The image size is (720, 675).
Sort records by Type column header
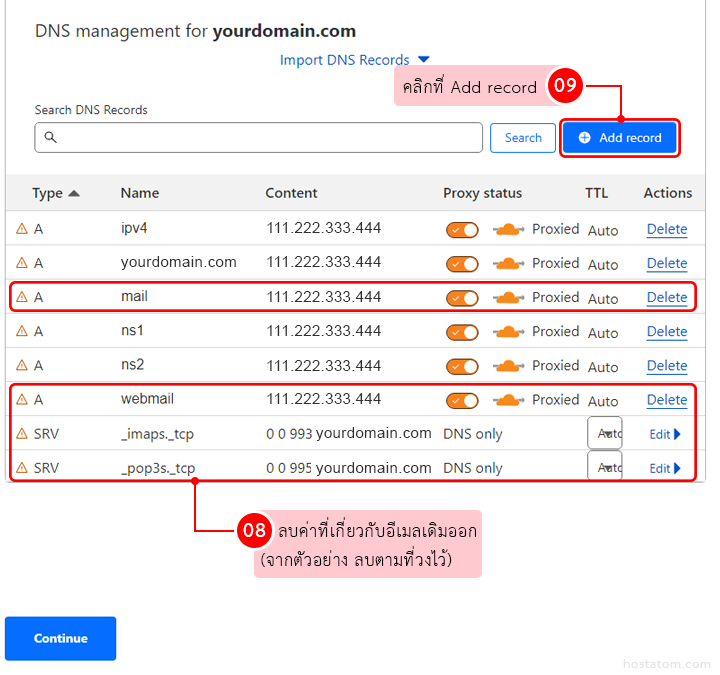tap(55, 193)
